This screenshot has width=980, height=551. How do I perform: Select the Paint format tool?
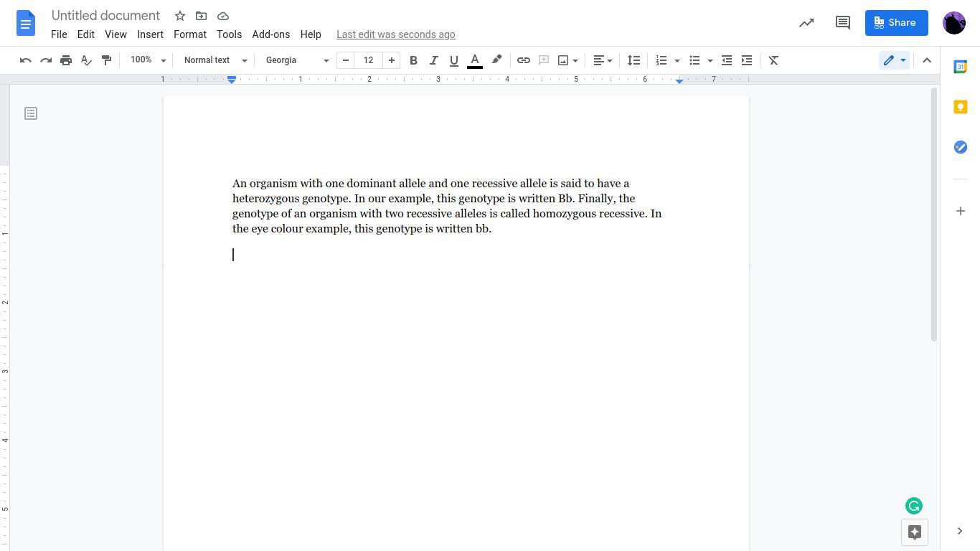coord(106,60)
